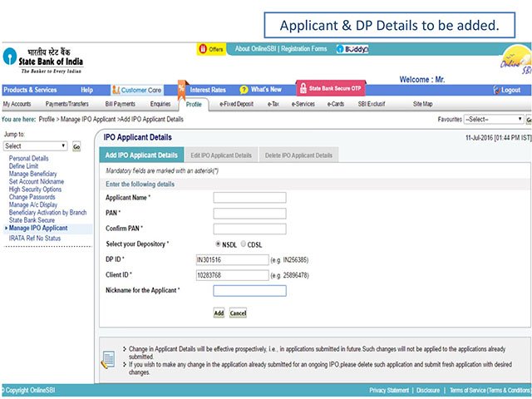Open Bill Payments menu
This screenshot has height=399, width=532.
point(120,104)
